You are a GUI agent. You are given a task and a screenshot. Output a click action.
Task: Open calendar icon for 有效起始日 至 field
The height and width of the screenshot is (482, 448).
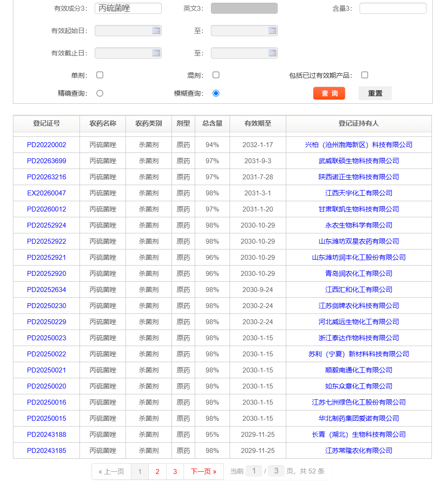[272, 31]
